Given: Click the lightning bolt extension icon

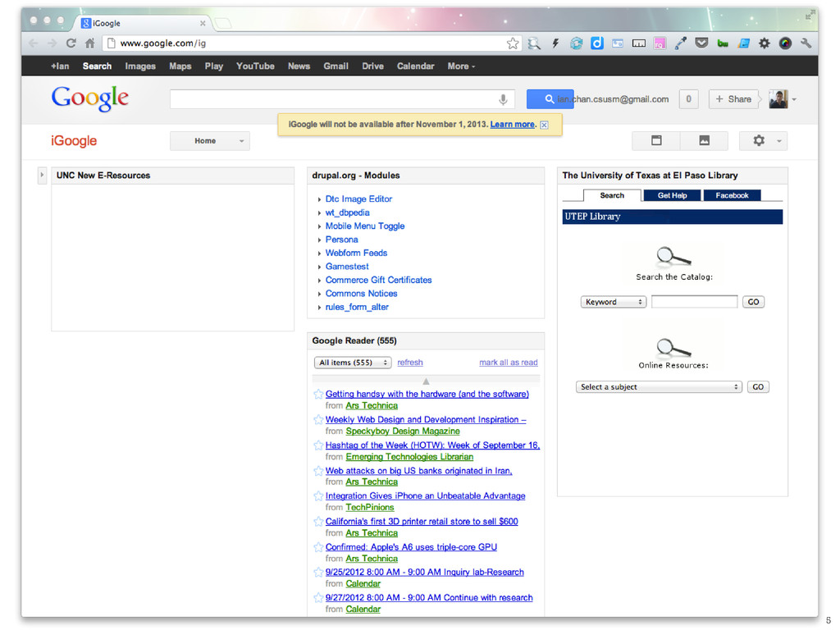Looking at the screenshot, I should point(555,43).
